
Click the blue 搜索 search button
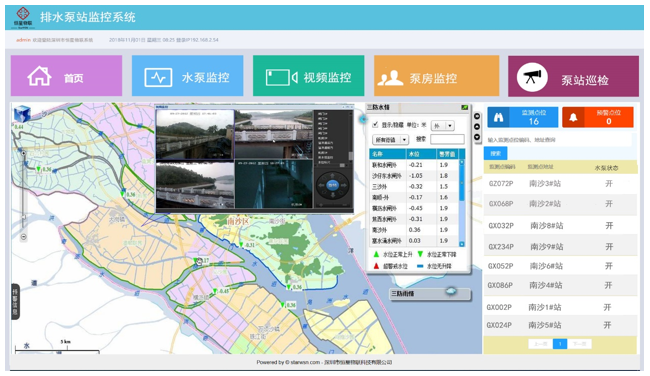tap(495, 153)
